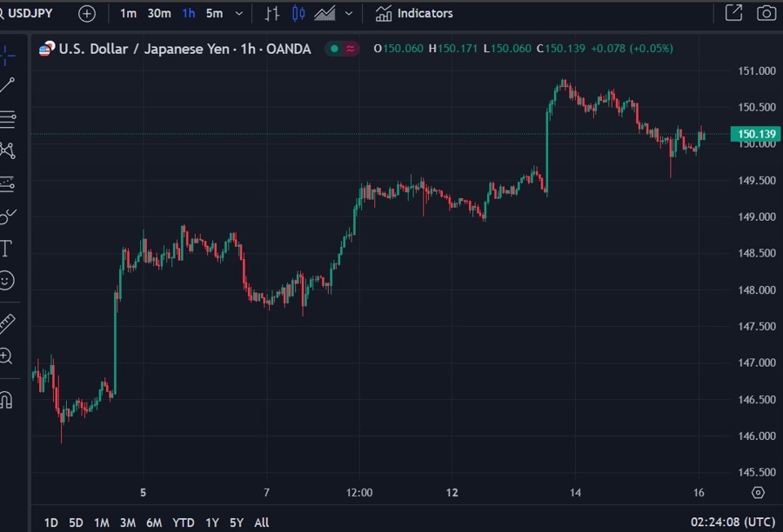Open chart in popup window icon
783x532 pixels.
coord(733,13)
